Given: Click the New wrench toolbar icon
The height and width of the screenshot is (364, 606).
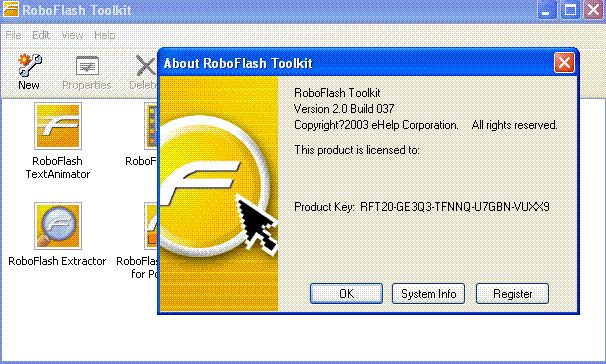Looking at the screenshot, I should [29, 65].
